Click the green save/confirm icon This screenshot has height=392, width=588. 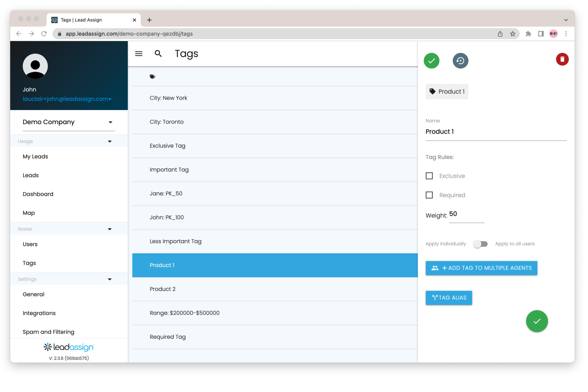tap(431, 60)
